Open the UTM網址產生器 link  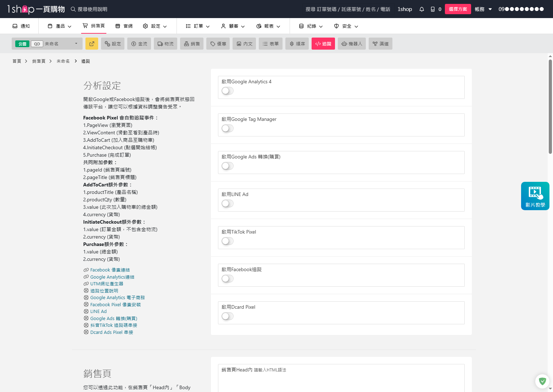107,284
